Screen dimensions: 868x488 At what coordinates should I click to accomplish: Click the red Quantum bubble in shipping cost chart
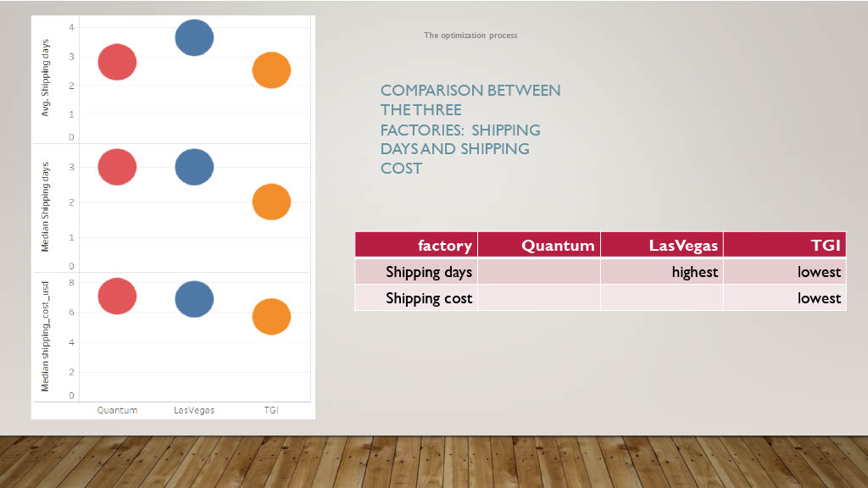[x=117, y=296]
